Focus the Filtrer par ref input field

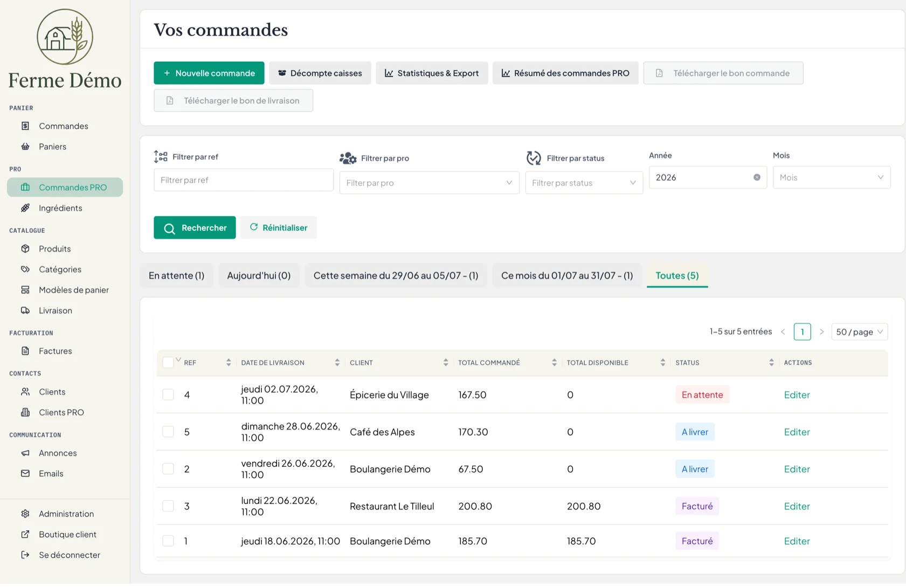pyautogui.click(x=244, y=180)
